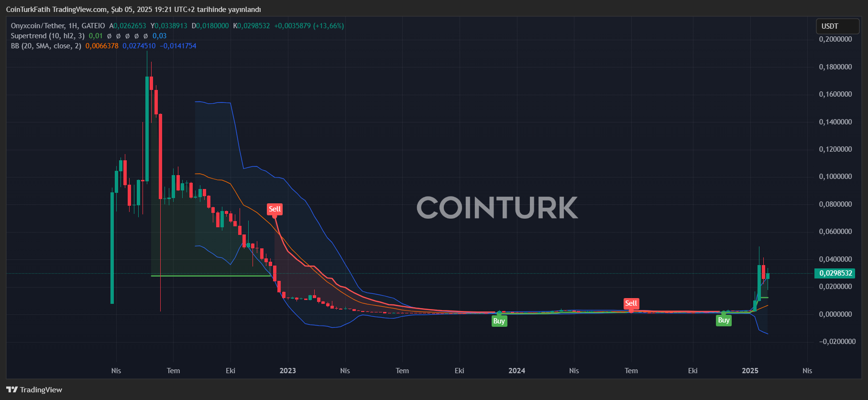This screenshot has height=400, width=868.
Task: Open the USDT currency selector
Action: point(837,26)
